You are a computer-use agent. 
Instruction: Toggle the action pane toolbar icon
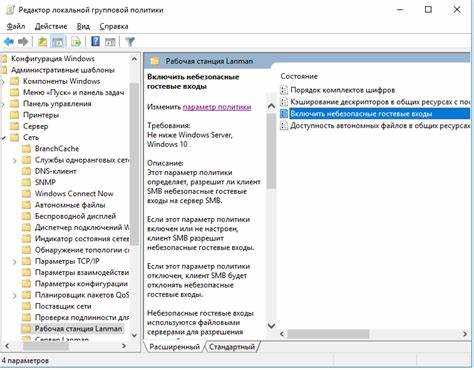[110, 42]
